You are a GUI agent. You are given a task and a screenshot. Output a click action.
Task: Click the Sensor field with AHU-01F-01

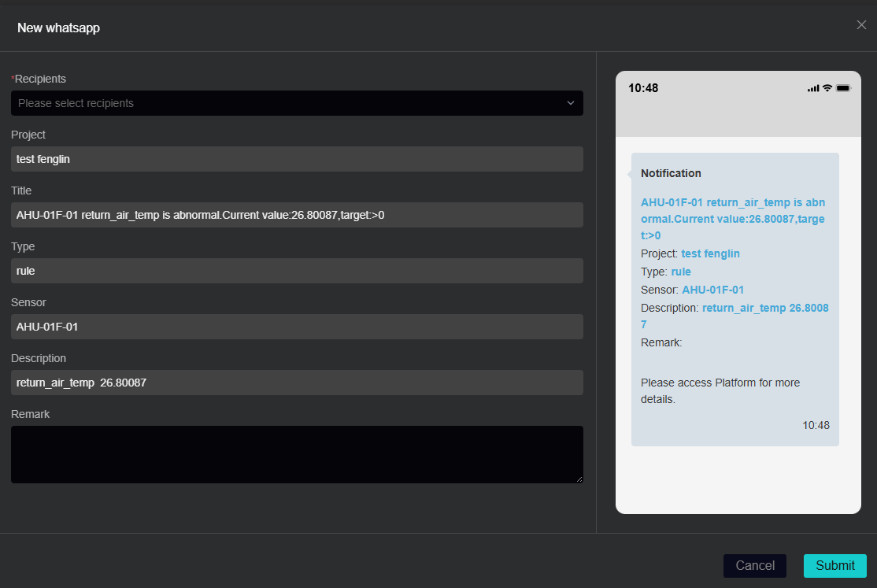pyautogui.click(x=297, y=327)
